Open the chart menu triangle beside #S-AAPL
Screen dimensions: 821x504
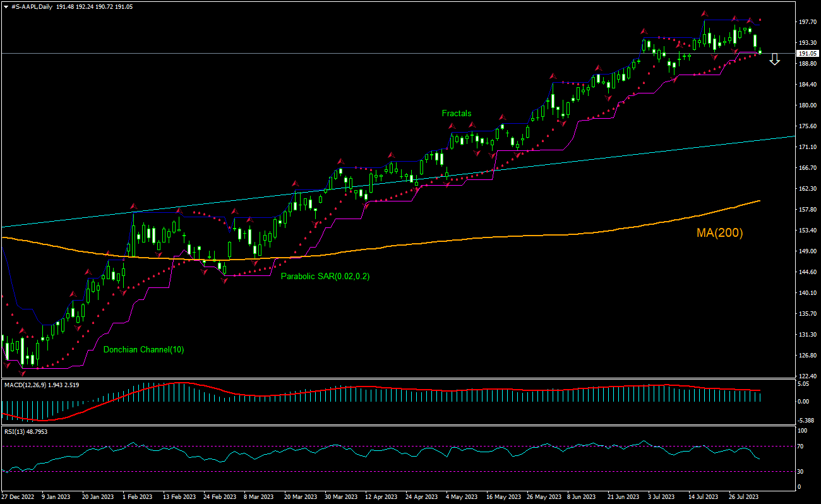[6, 6]
